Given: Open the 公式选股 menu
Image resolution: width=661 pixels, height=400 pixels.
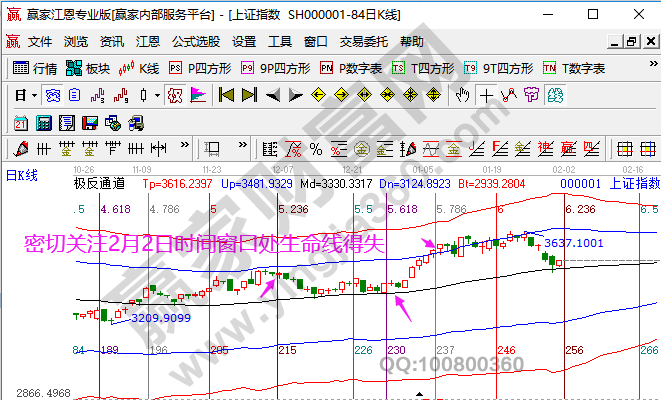Looking at the screenshot, I should tap(196, 42).
